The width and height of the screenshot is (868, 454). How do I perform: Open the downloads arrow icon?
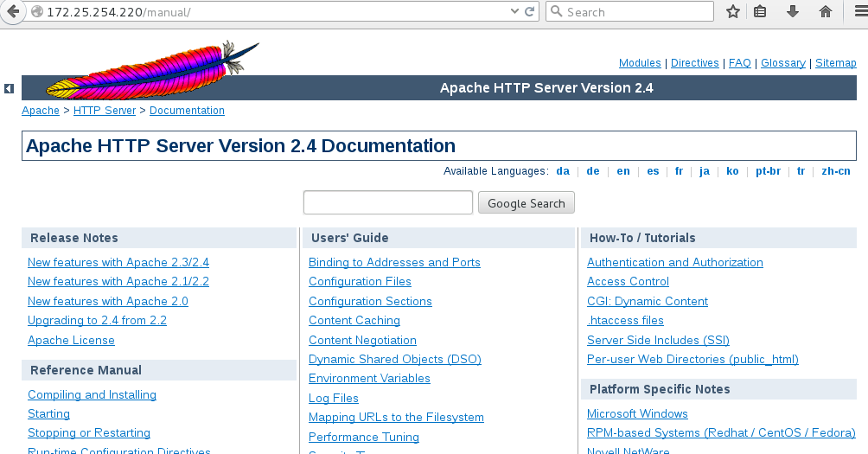point(793,11)
